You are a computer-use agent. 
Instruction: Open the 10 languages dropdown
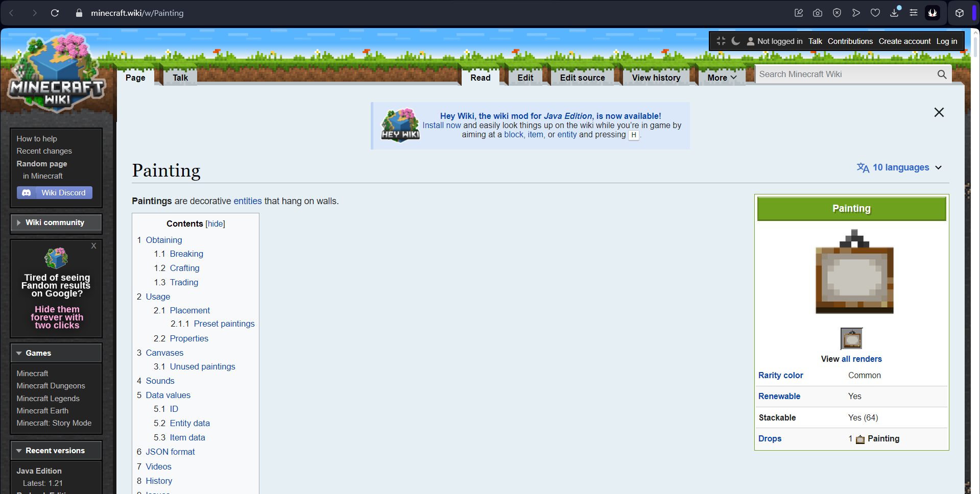coord(899,167)
